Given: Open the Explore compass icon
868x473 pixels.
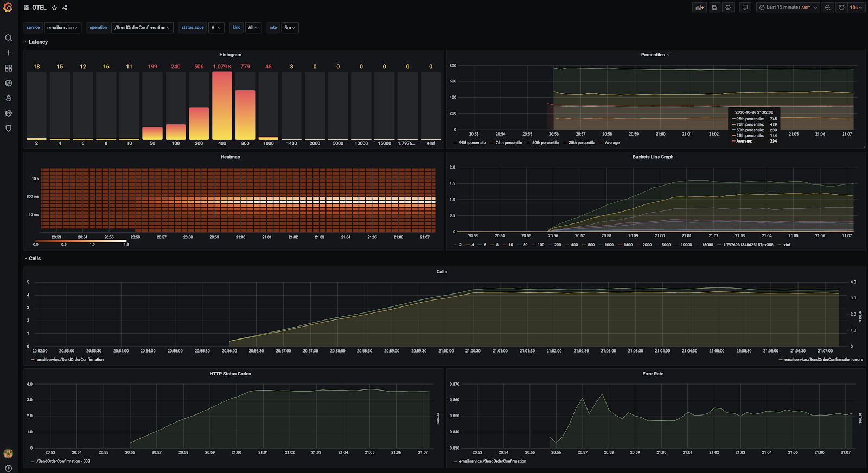Looking at the screenshot, I should click(x=8, y=83).
